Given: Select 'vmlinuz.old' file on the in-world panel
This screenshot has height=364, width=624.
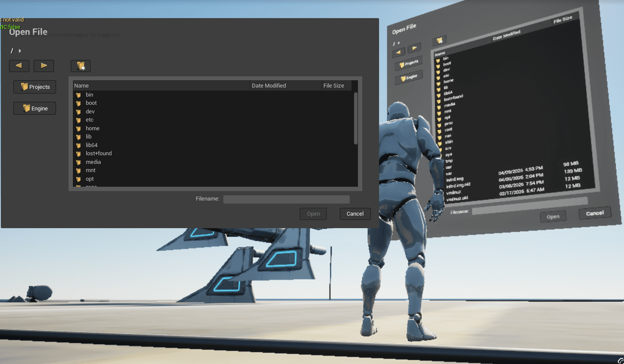Looking at the screenshot, I should point(457,199).
